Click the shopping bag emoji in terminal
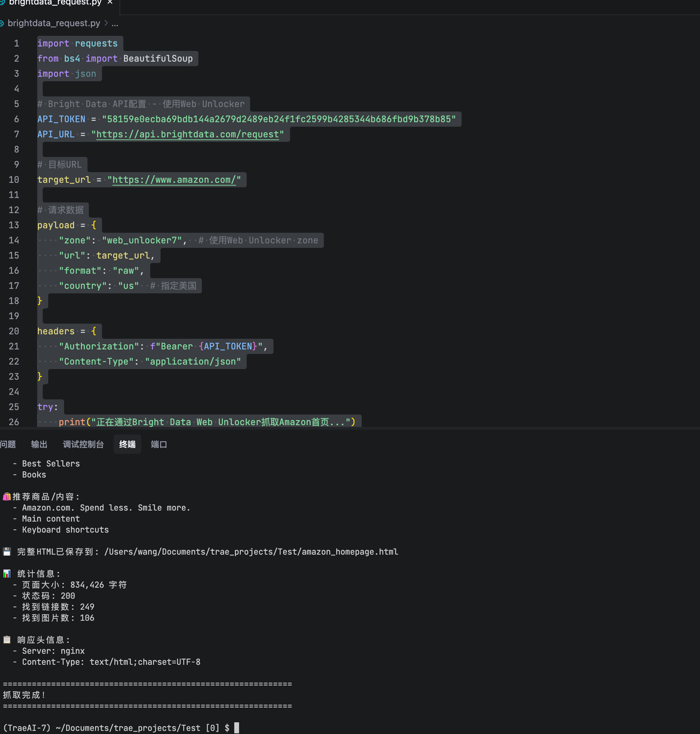This screenshot has width=700, height=734. pos(7,496)
